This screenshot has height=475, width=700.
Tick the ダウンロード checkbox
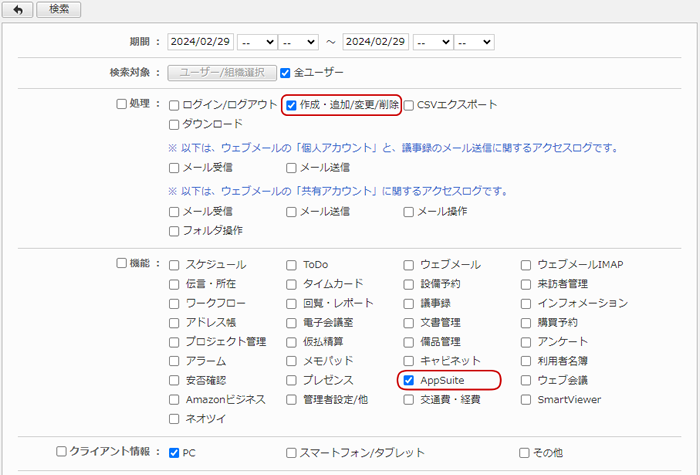click(174, 125)
